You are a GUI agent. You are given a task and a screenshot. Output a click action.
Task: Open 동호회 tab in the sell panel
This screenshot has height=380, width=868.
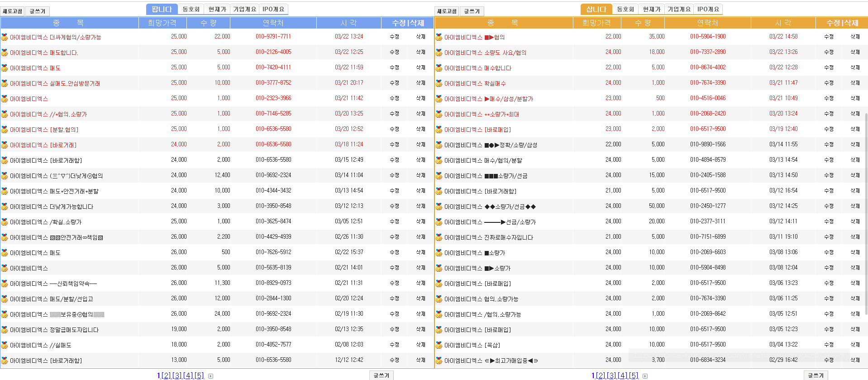coord(191,9)
